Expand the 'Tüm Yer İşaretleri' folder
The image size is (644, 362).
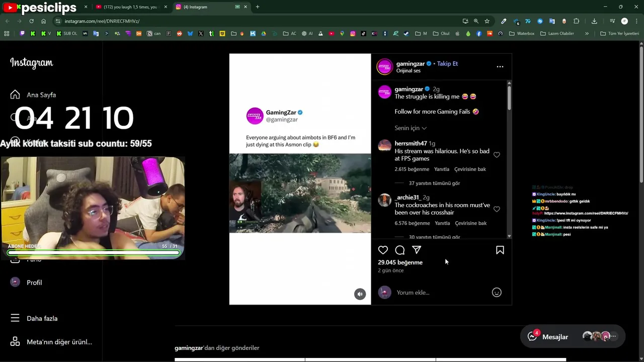pos(619,34)
